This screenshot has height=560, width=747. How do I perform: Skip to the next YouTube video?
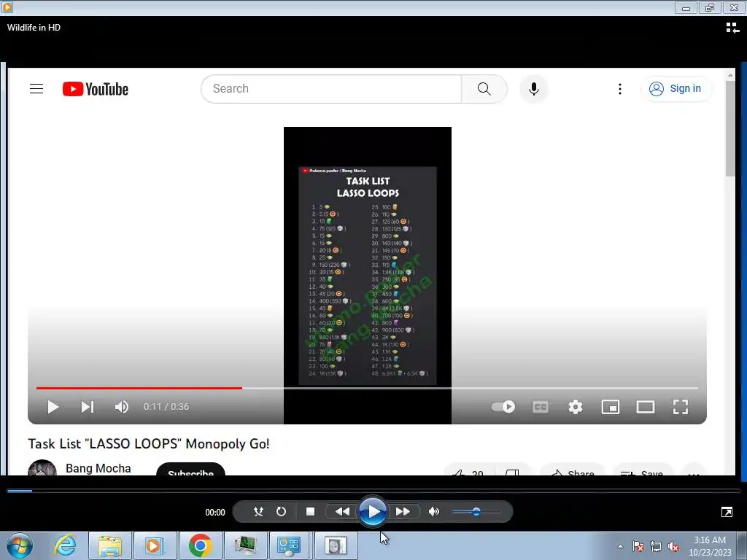(88, 407)
